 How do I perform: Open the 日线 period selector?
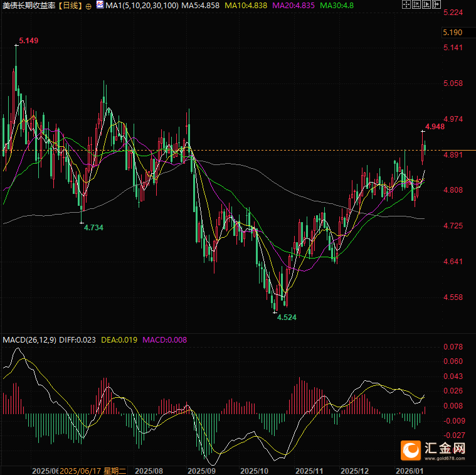click(x=71, y=6)
